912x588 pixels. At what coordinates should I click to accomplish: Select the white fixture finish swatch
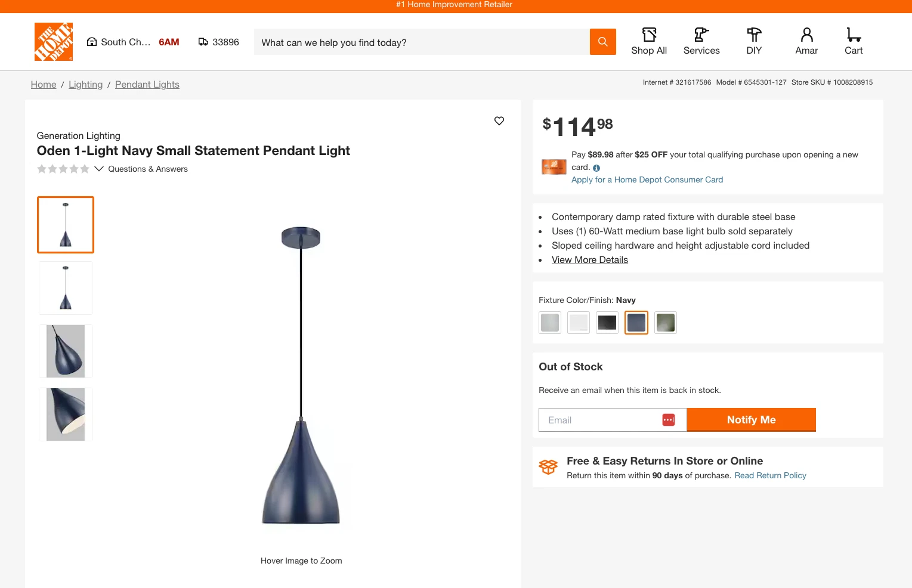pos(579,323)
